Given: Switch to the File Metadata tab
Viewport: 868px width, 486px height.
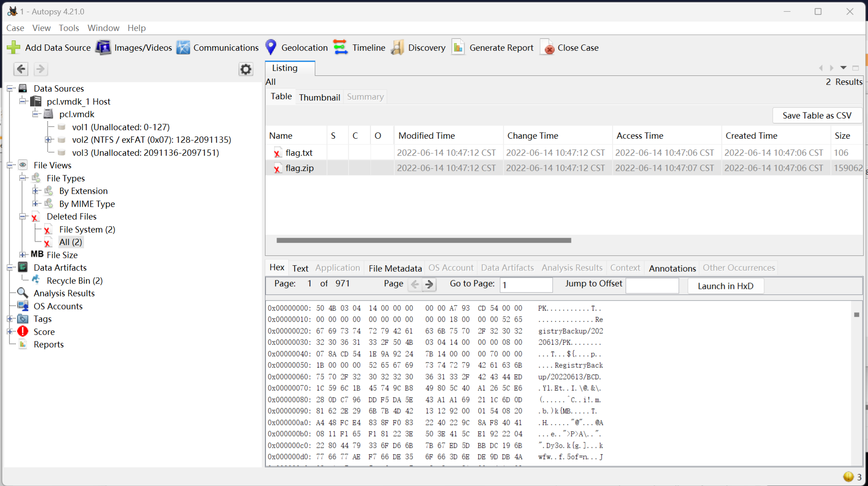Looking at the screenshot, I should pyautogui.click(x=395, y=268).
